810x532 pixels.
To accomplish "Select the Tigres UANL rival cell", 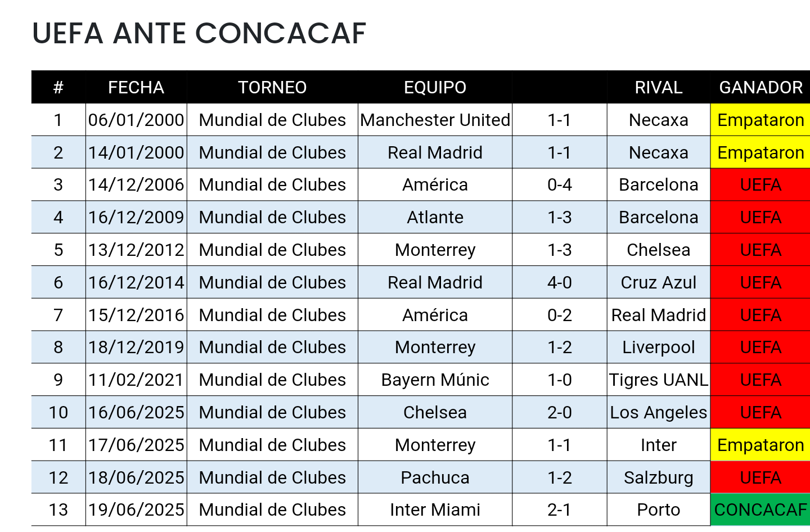I will click(659, 380).
